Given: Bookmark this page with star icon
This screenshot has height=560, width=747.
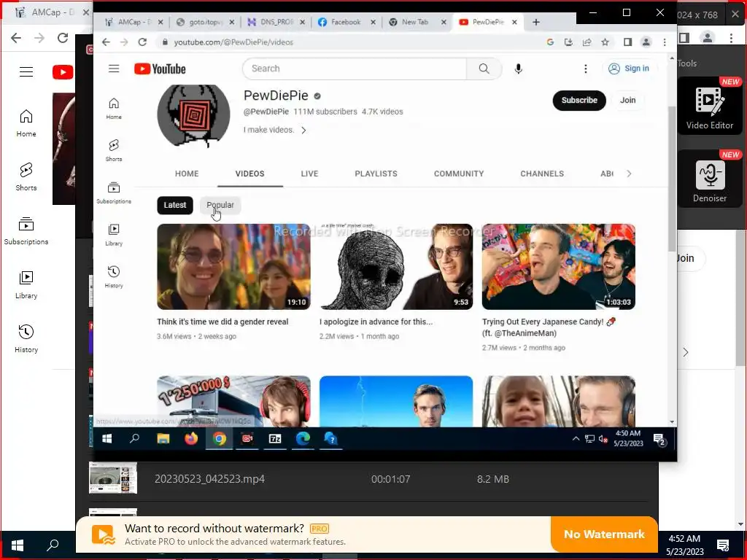Looking at the screenshot, I should 605,42.
